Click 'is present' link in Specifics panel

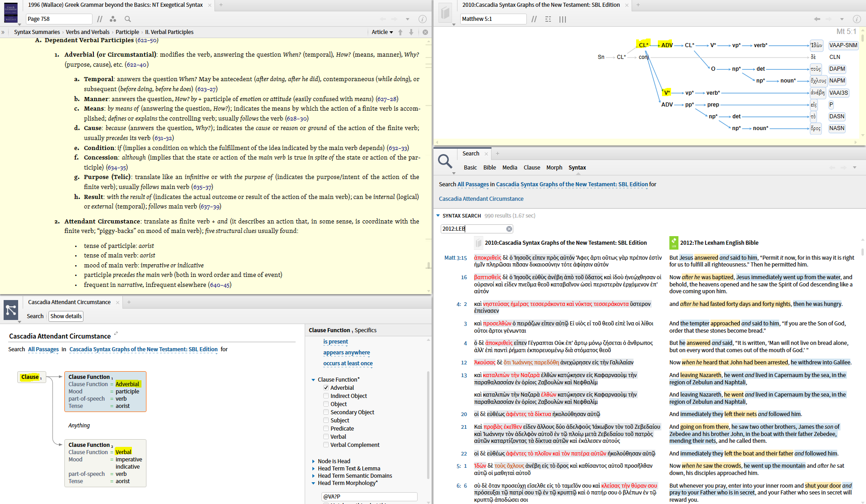pos(336,342)
